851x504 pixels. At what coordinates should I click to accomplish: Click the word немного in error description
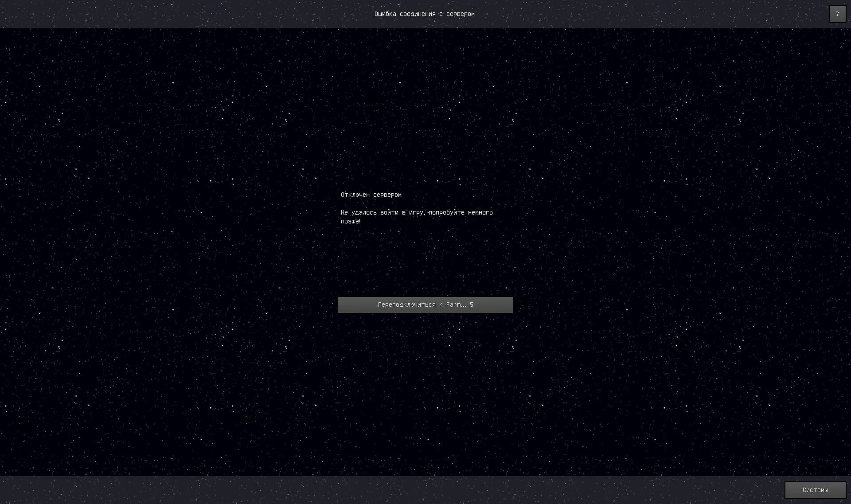[x=480, y=213]
